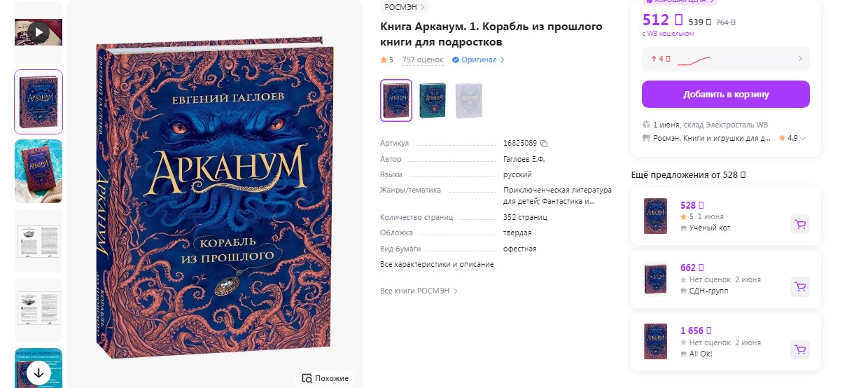Open Все книги РОСМЭН link
This screenshot has height=388, width=868.
(x=419, y=291)
